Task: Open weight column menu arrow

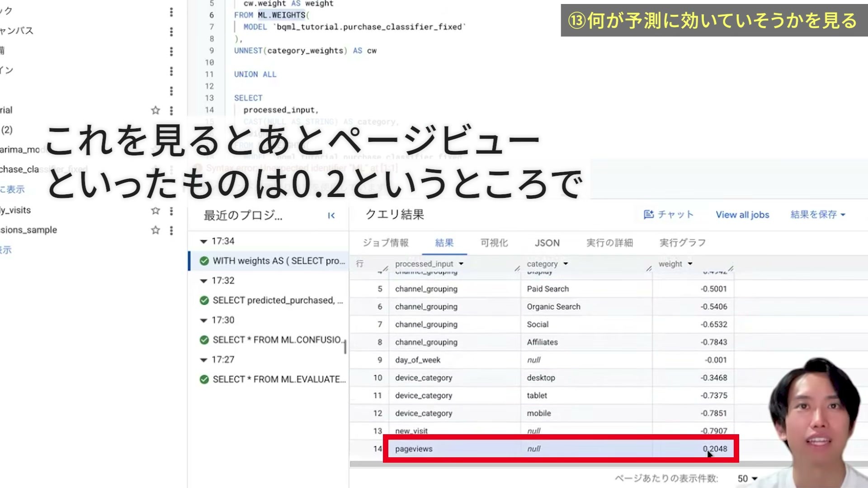Action: (690, 264)
